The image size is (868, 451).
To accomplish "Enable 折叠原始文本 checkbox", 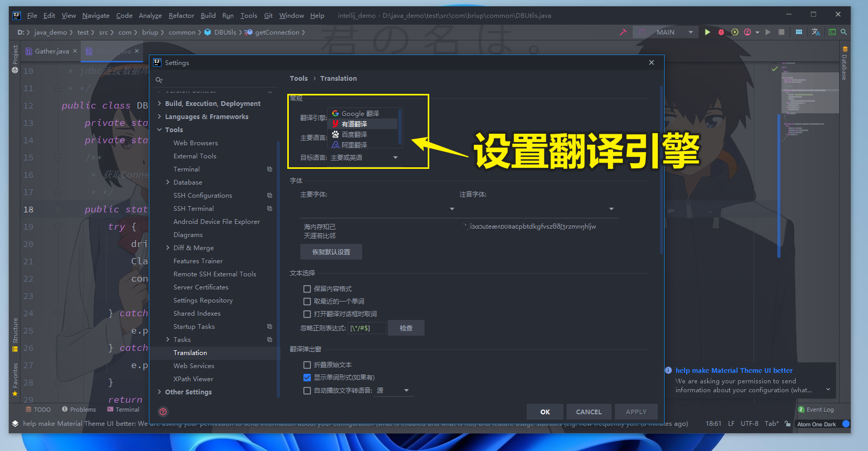I will click(x=307, y=365).
